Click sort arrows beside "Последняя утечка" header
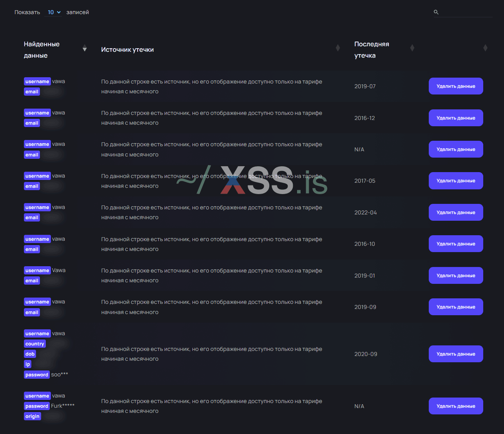The height and width of the screenshot is (434, 504). (x=412, y=48)
